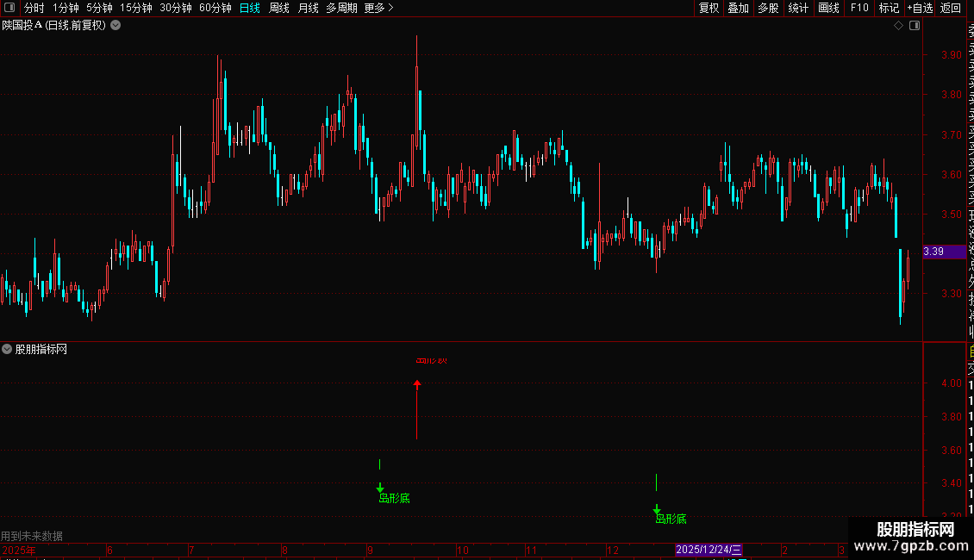The height and width of the screenshot is (560, 974).
Task: Open F10 company info
Action: click(859, 8)
